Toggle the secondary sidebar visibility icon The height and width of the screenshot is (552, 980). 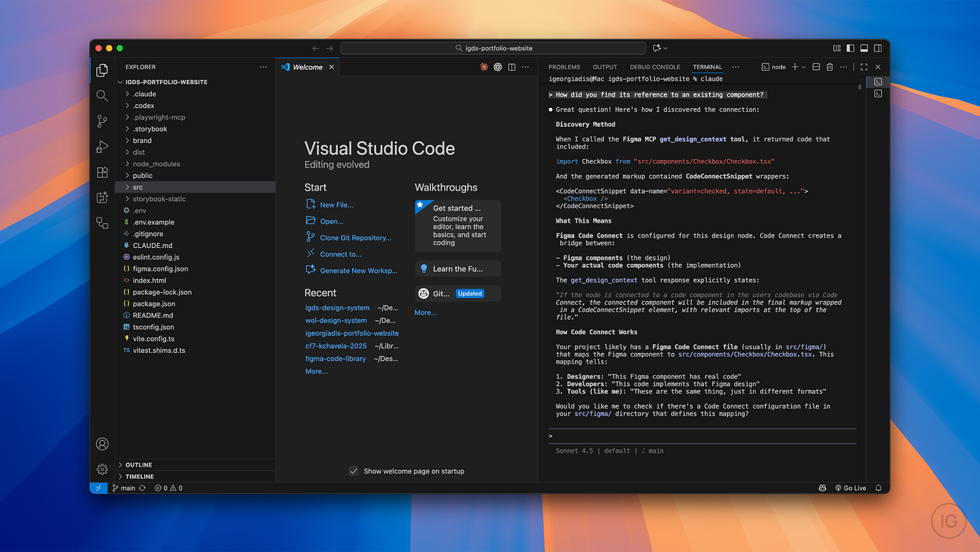[x=876, y=48]
